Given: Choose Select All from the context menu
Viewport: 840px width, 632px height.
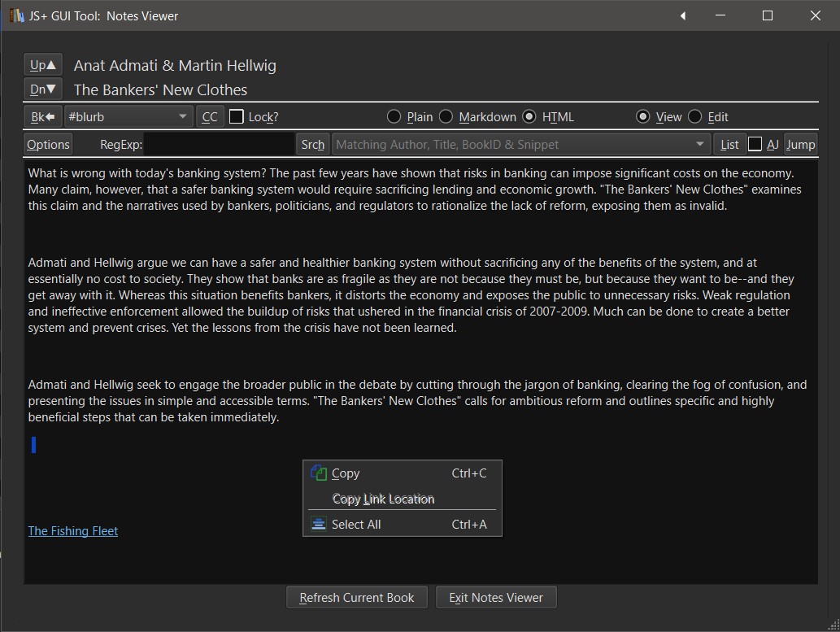Looking at the screenshot, I should (403, 525).
